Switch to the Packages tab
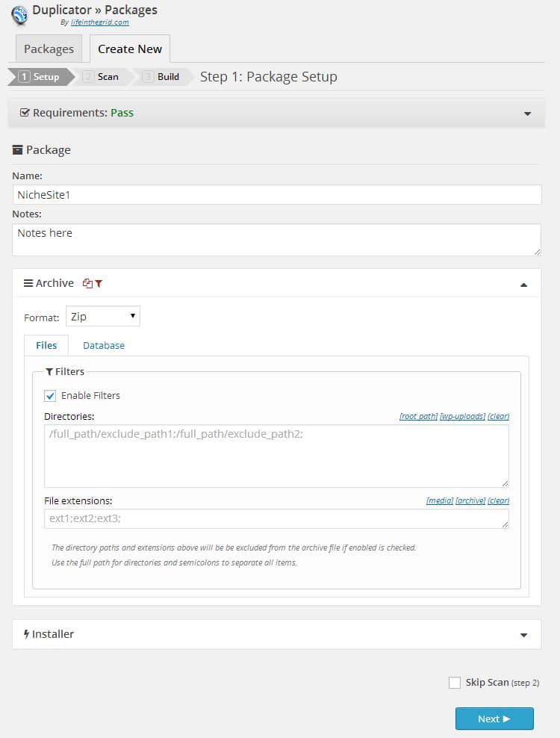The image size is (560, 738). pos(49,49)
